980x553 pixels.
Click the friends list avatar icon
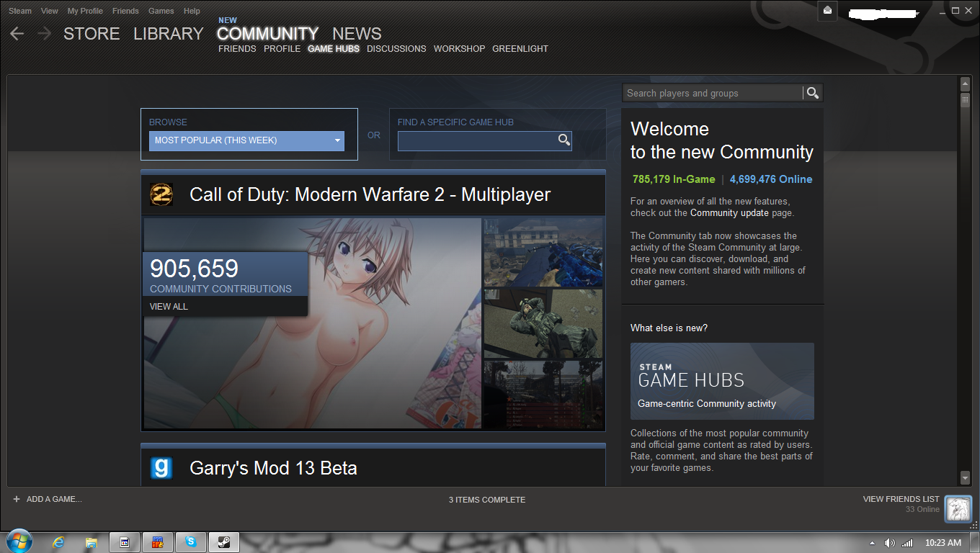click(x=958, y=509)
